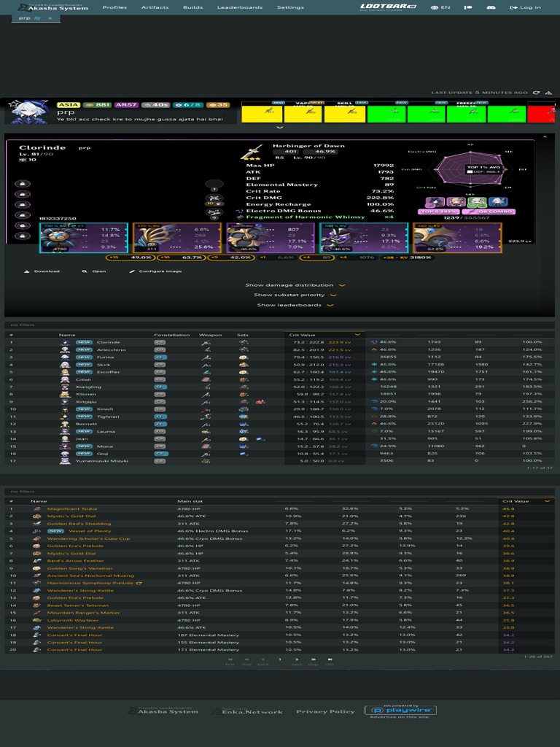Click Configure image option

155,271
